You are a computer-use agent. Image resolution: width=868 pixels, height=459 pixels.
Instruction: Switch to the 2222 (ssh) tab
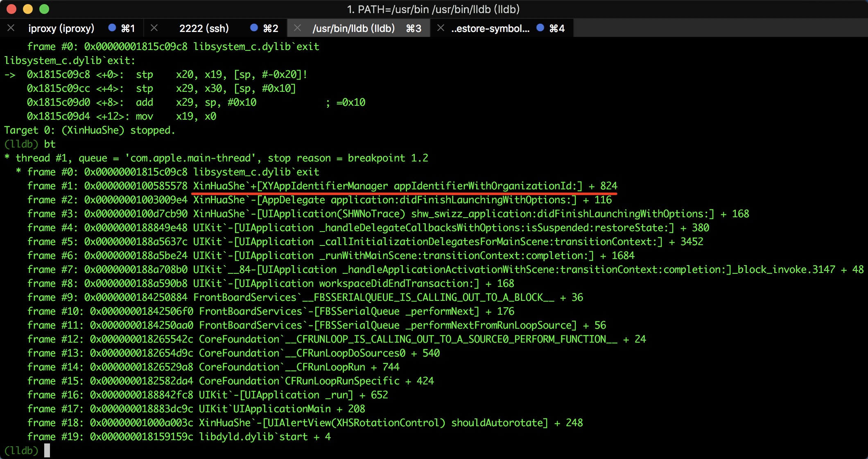coord(204,28)
